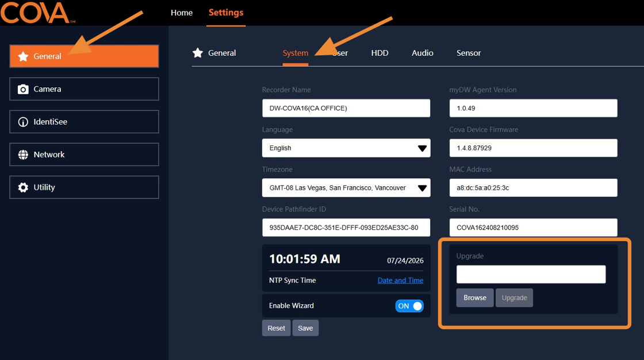Click the COVA logo
Image resolution: width=644 pixels, height=360 pixels.
pyautogui.click(x=37, y=12)
